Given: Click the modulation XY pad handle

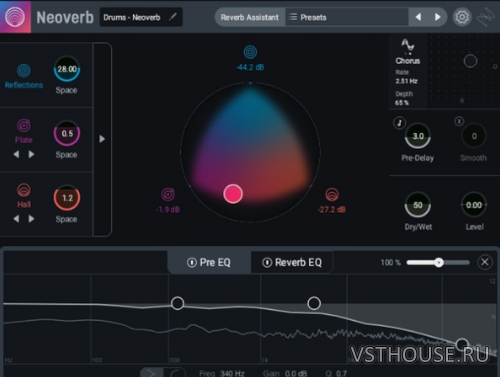Looking at the screenshot, I should tap(470, 61).
